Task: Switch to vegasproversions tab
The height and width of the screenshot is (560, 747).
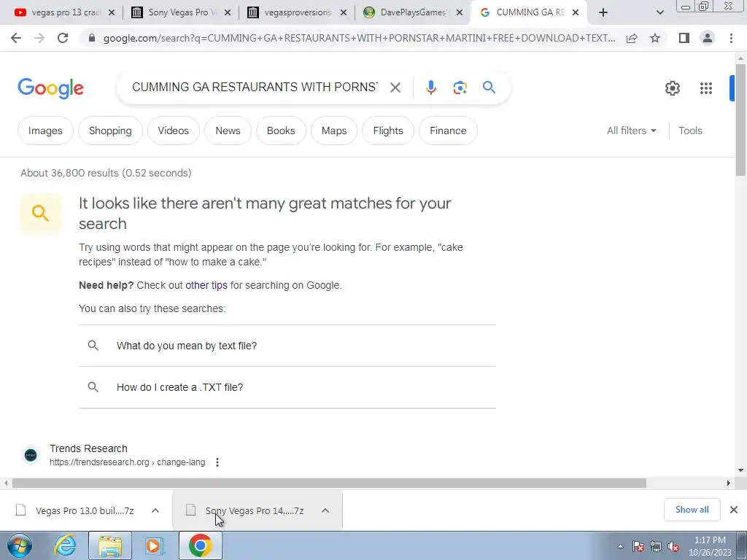Action: tap(298, 12)
